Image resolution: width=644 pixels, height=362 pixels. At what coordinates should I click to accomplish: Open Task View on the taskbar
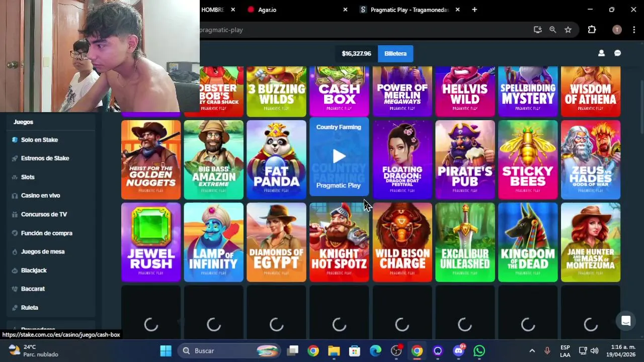(293, 351)
